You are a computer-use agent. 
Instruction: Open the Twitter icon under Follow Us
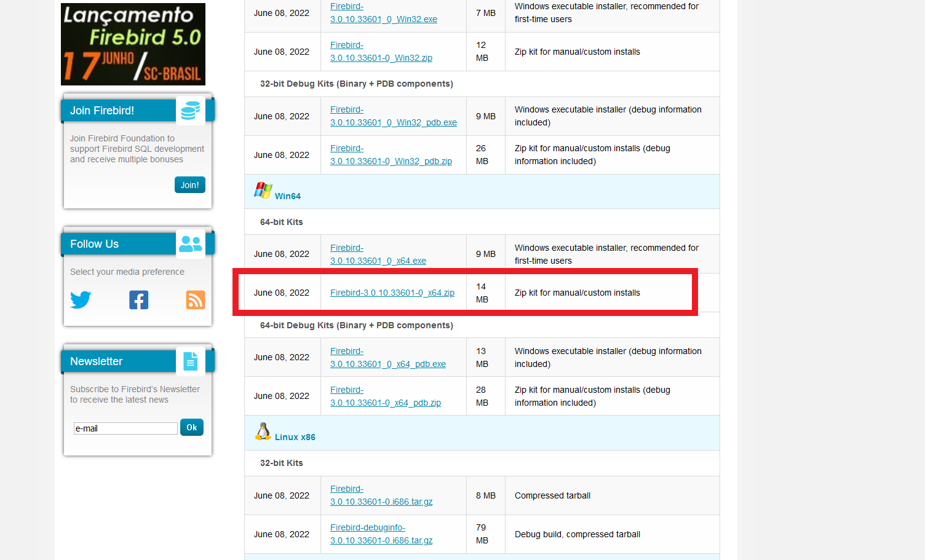click(81, 300)
